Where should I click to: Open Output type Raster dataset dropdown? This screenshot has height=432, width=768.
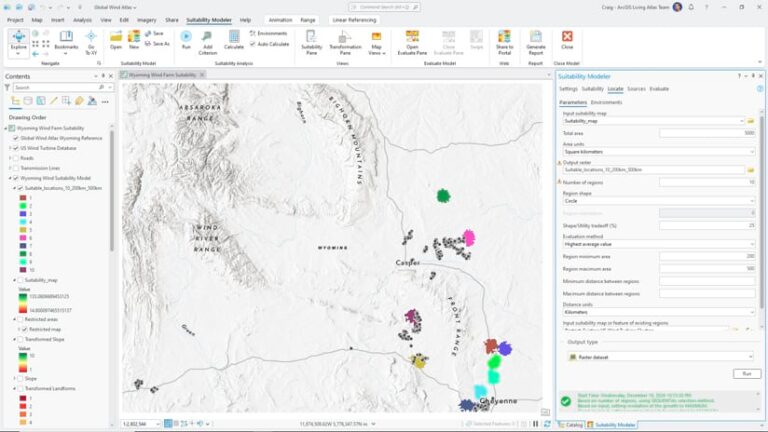pos(661,357)
